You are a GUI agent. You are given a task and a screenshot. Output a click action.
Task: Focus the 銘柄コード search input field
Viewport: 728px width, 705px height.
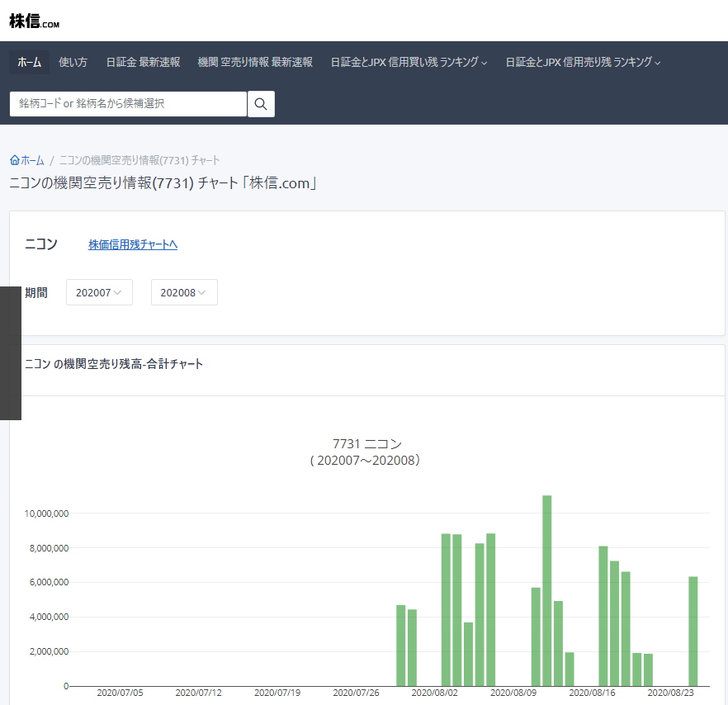(128, 104)
